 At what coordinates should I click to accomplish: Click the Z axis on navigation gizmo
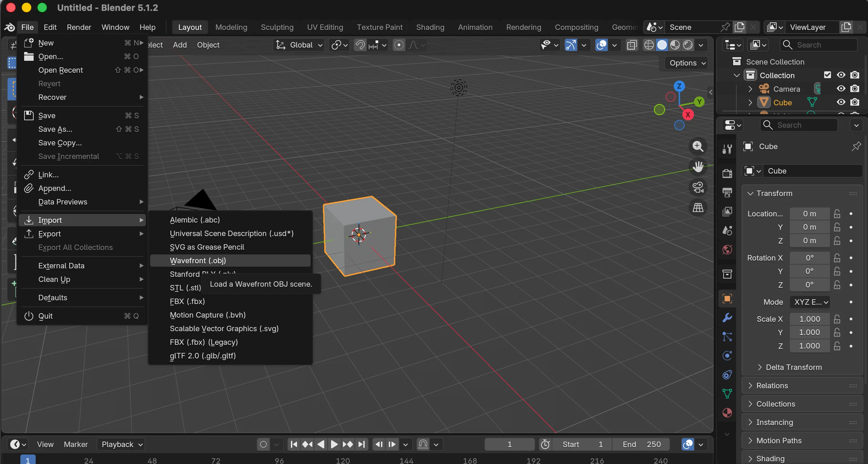tap(679, 86)
